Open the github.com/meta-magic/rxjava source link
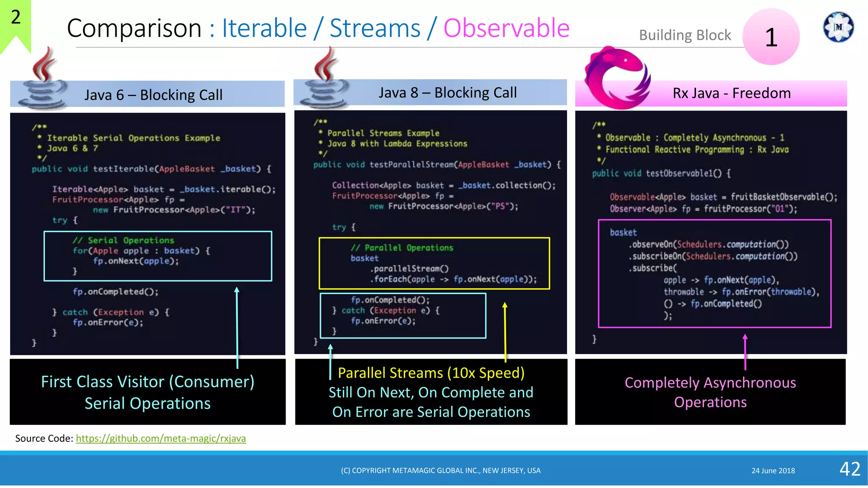Image resolution: width=868 pixels, height=488 pixels. pos(161,438)
